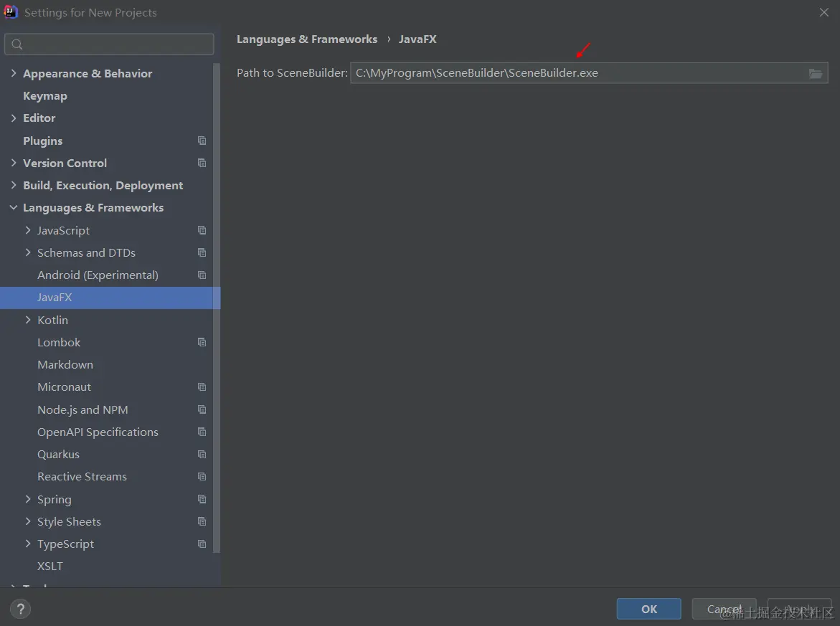Open Node.js and NPM settings

tap(82, 409)
